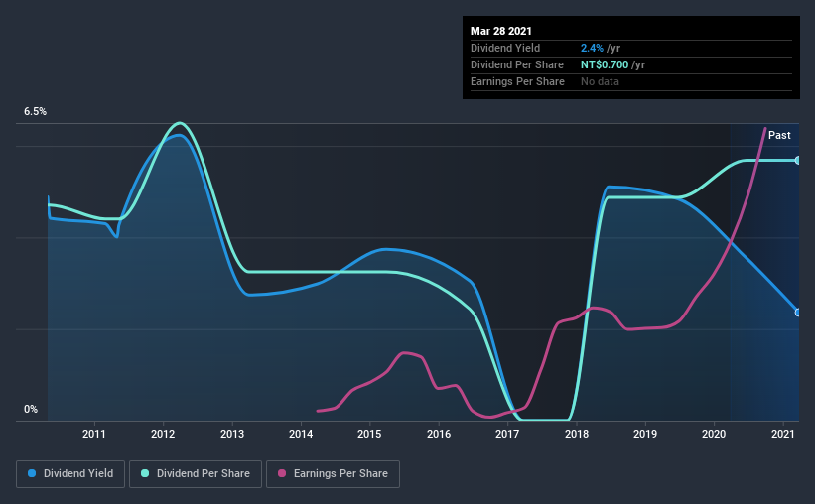
Task: Click the 2011 x-axis label
Action: [94, 434]
